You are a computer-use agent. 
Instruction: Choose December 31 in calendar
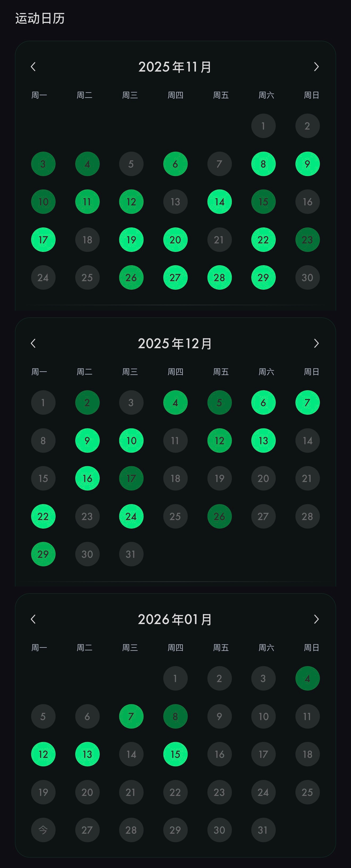[x=131, y=554]
